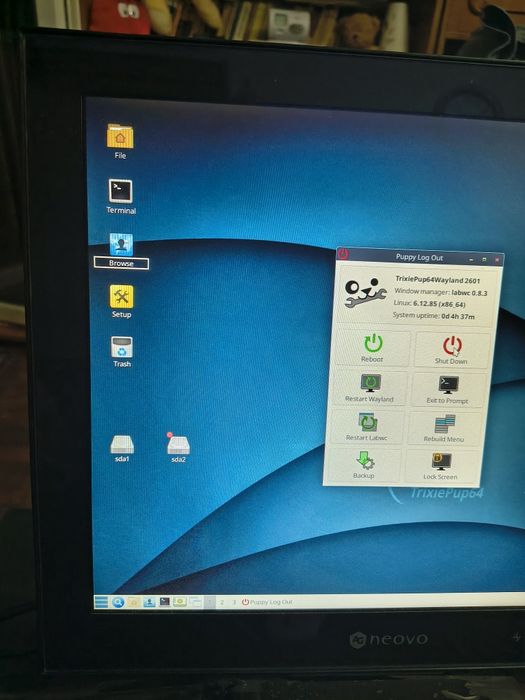Maximize the Puppy Log Out window
The height and width of the screenshot is (700, 525).
click(x=485, y=259)
